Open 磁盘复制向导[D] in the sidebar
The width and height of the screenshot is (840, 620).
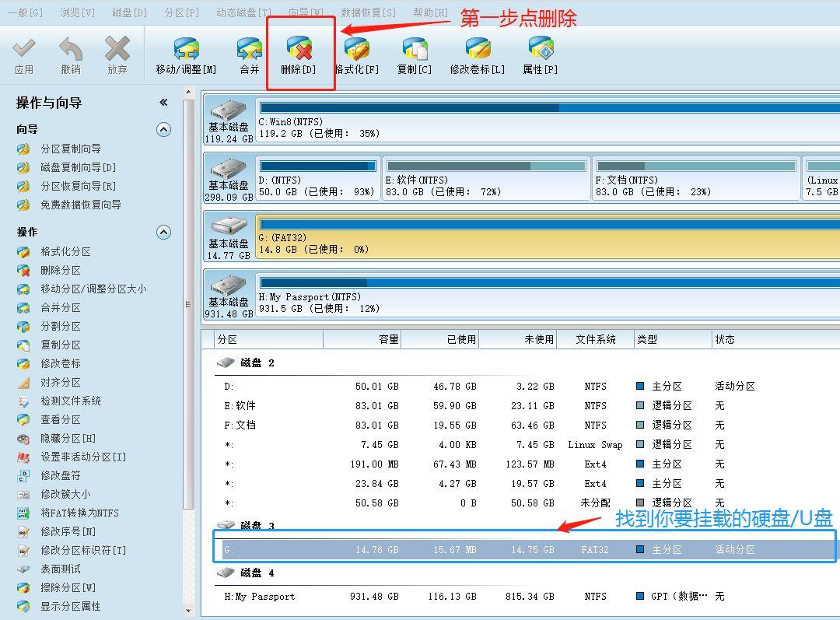pyautogui.click(x=79, y=167)
